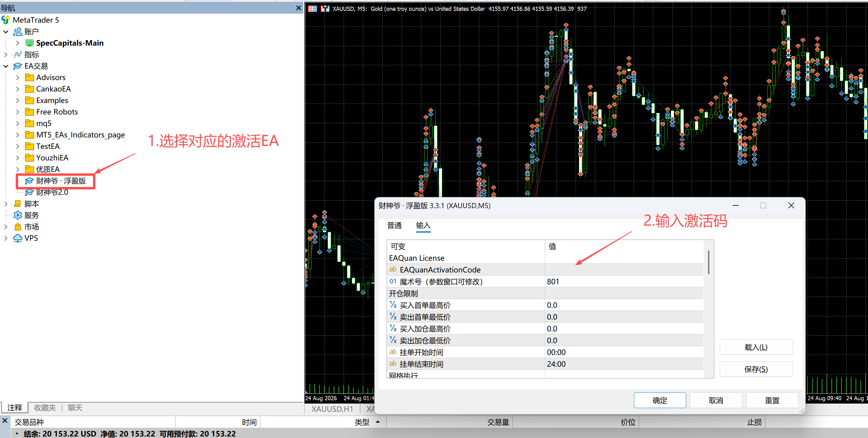
Task: Click the 重置 button
Action: pos(772,400)
